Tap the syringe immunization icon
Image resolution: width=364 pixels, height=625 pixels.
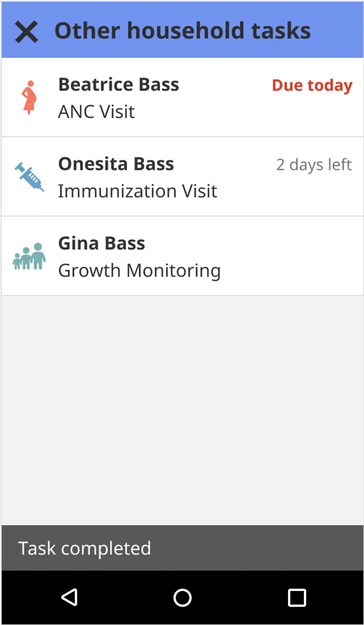click(x=29, y=177)
